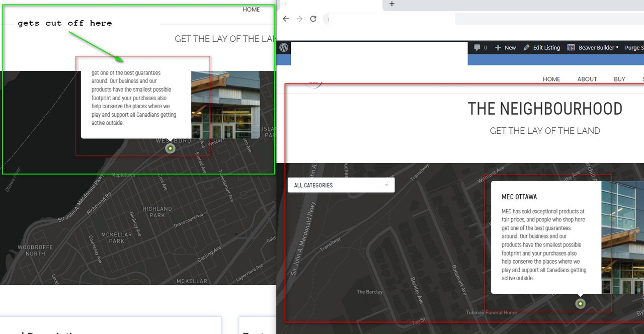This screenshot has width=644, height=334.
Task: Click The Barclay label on map
Action: [x=370, y=292]
